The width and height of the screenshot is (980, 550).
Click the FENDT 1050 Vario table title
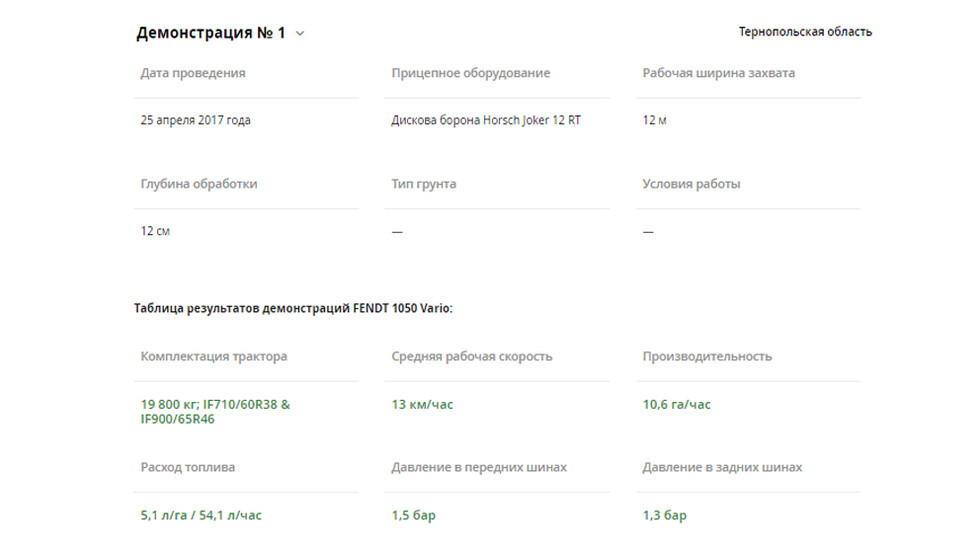pyautogui.click(x=293, y=308)
